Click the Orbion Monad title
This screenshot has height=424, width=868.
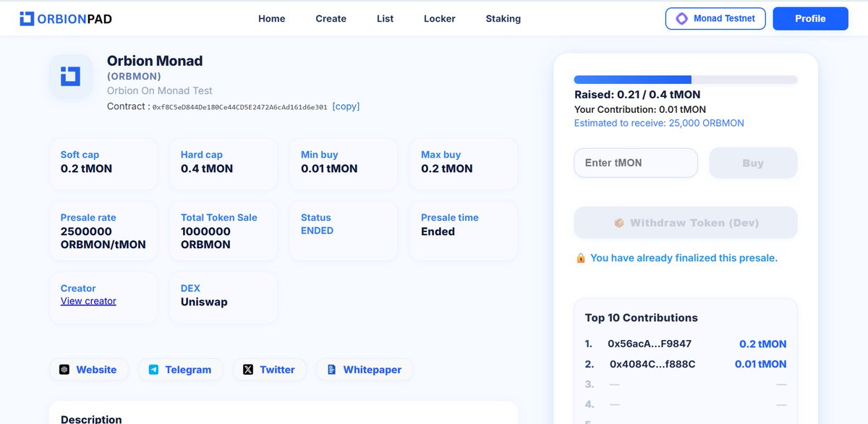click(x=155, y=62)
